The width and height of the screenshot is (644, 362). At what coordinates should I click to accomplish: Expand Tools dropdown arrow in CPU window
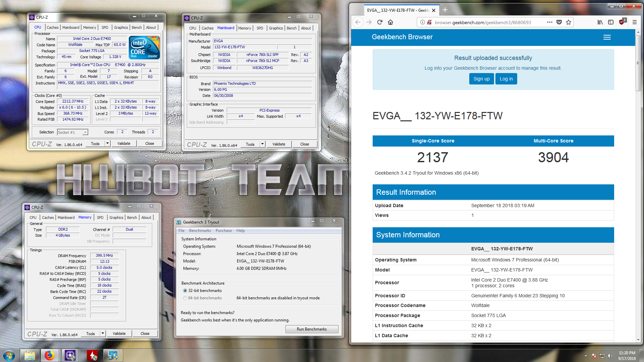tap(107, 143)
